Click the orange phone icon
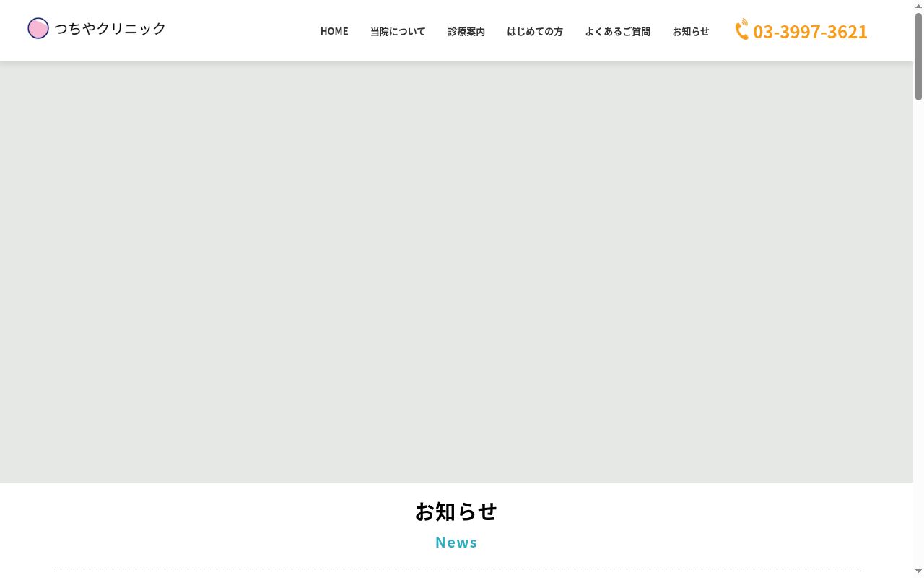Image resolution: width=924 pixels, height=578 pixels. click(x=742, y=30)
